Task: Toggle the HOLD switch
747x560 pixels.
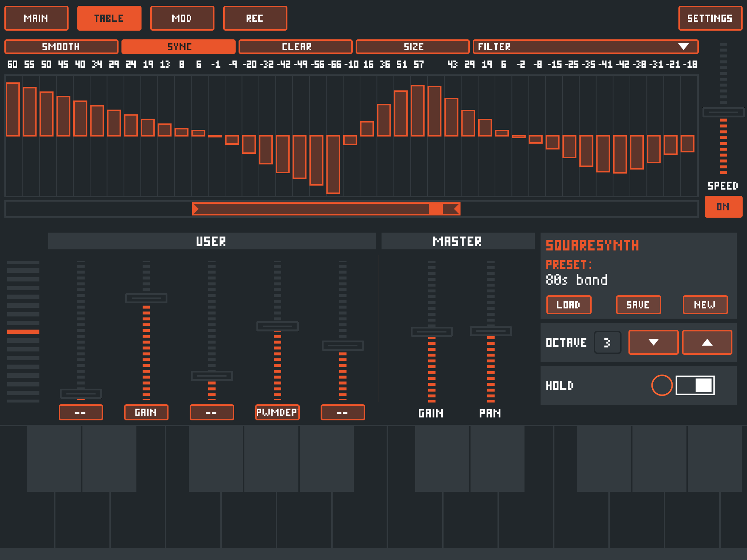Action: pyautogui.click(x=695, y=385)
